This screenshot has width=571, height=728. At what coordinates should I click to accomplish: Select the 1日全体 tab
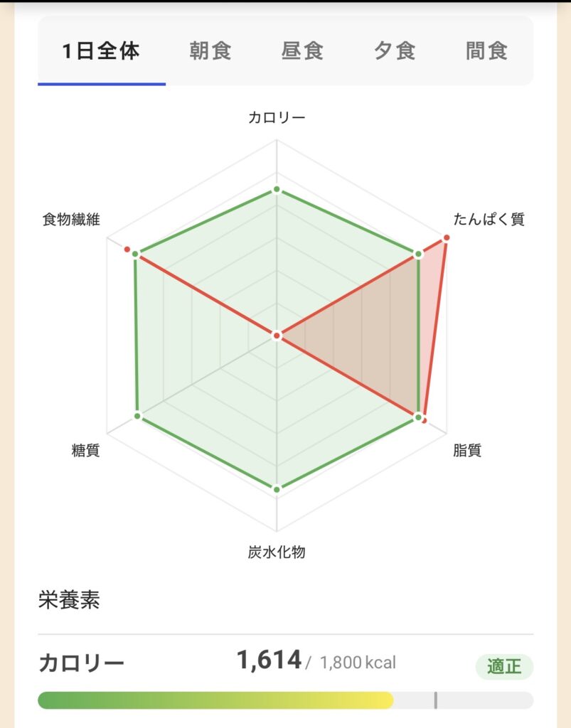pyautogui.click(x=101, y=52)
